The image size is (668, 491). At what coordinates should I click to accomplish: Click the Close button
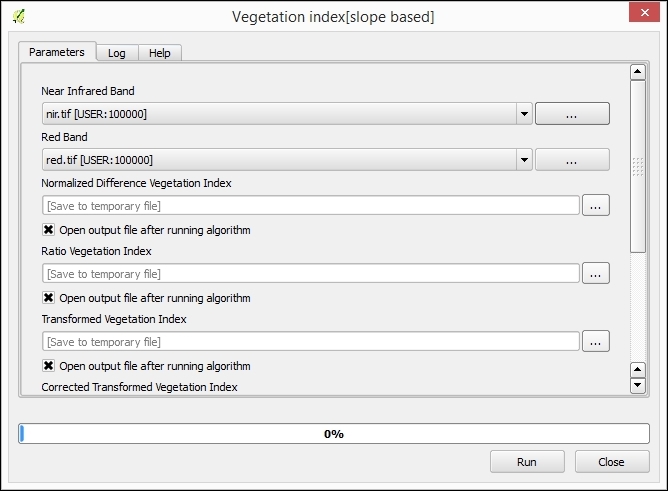[x=611, y=462]
